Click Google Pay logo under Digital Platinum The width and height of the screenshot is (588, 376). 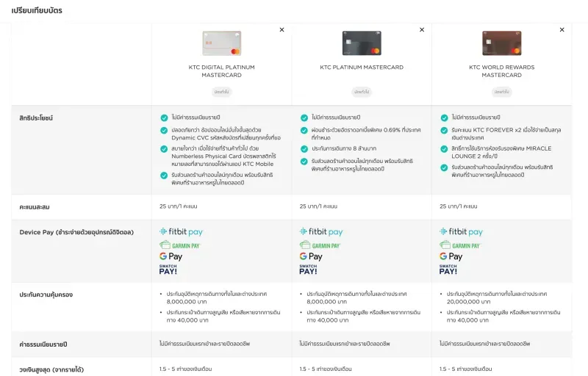[x=171, y=256]
